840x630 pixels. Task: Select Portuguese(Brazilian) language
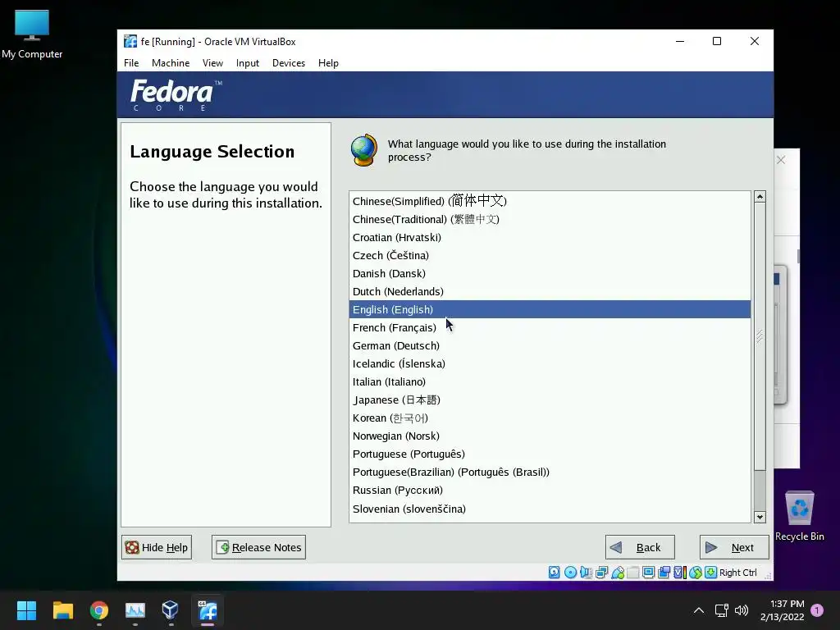(x=550, y=472)
